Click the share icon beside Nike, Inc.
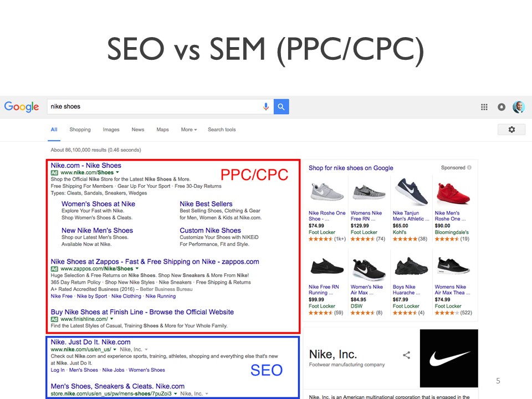The height and width of the screenshot is (399, 532). coord(406,355)
